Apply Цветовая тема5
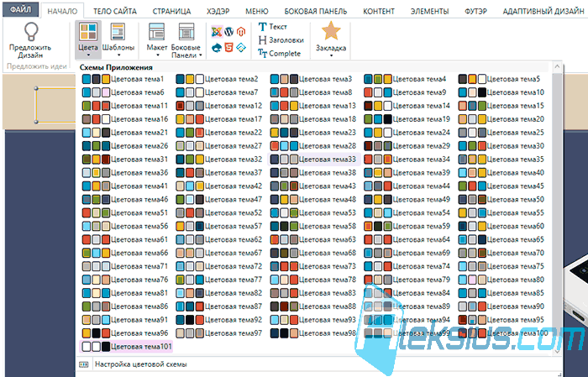 (x=500, y=79)
